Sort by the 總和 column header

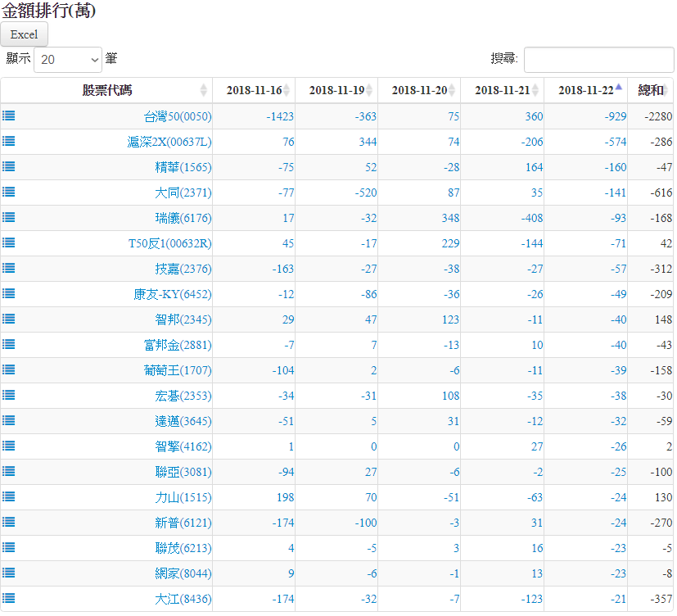tap(651, 91)
